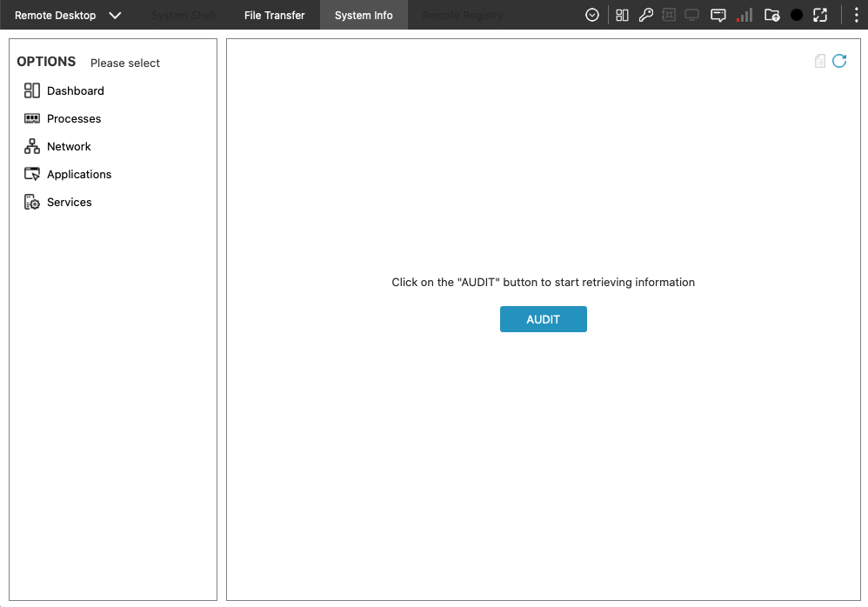Select Processes label in options list
The width and height of the screenshot is (868, 607).
click(x=74, y=118)
